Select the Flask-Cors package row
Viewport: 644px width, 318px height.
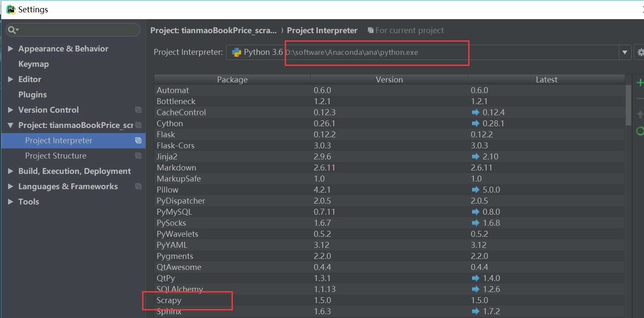389,145
